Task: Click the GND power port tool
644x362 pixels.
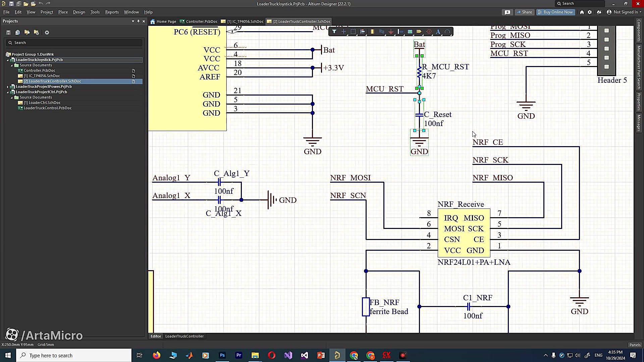Action: point(391,32)
